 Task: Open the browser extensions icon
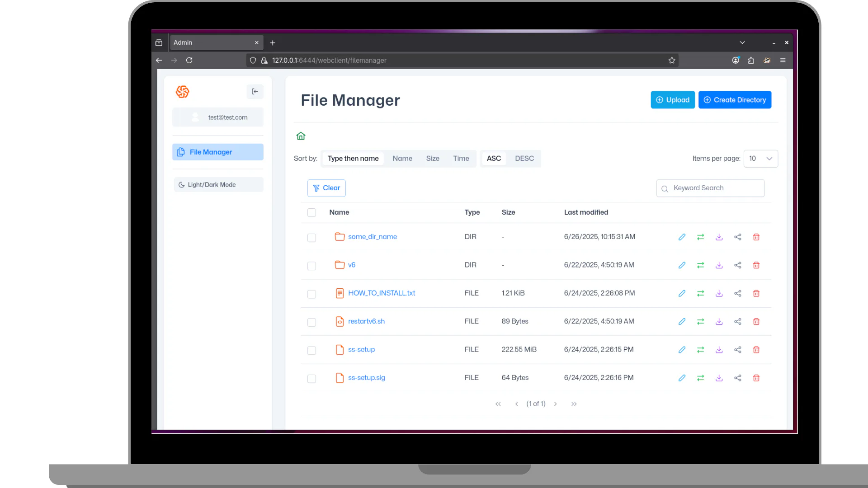click(751, 61)
